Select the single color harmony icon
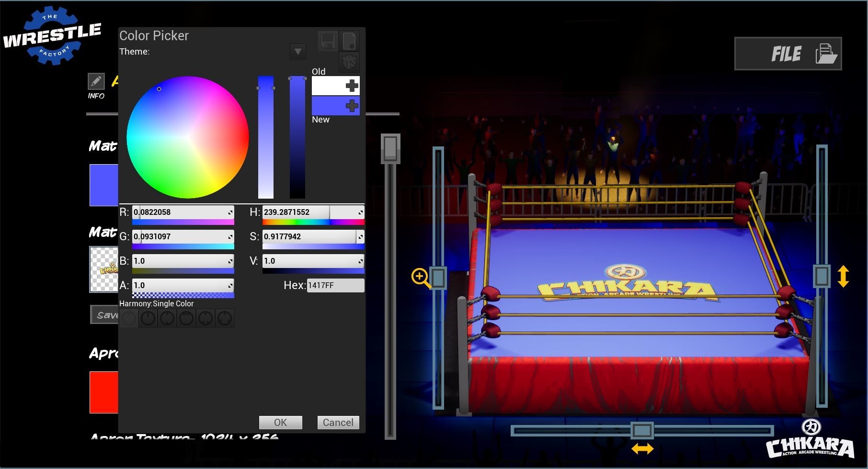The image size is (868, 469). (129, 318)
